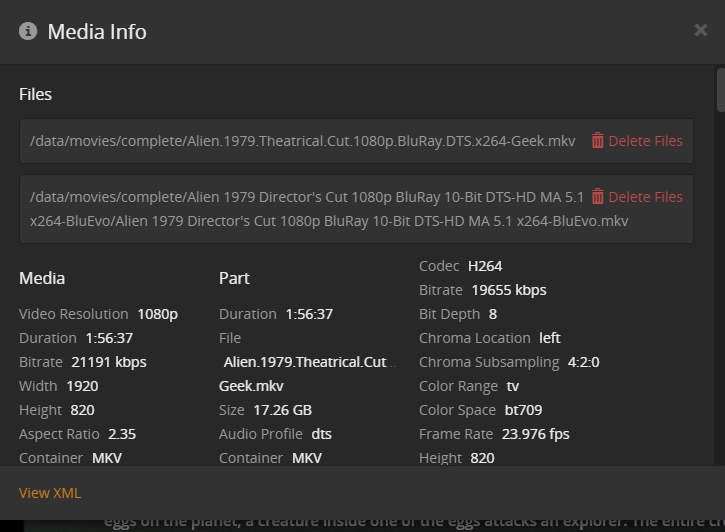This screenshot has height=532, width=725.
Task: Click the info icon beside Media Info
Action: point(28,31)
